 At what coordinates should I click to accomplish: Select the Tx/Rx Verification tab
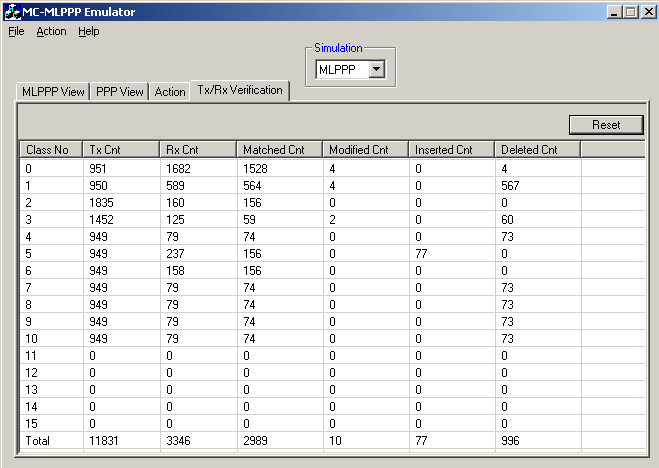240,90
